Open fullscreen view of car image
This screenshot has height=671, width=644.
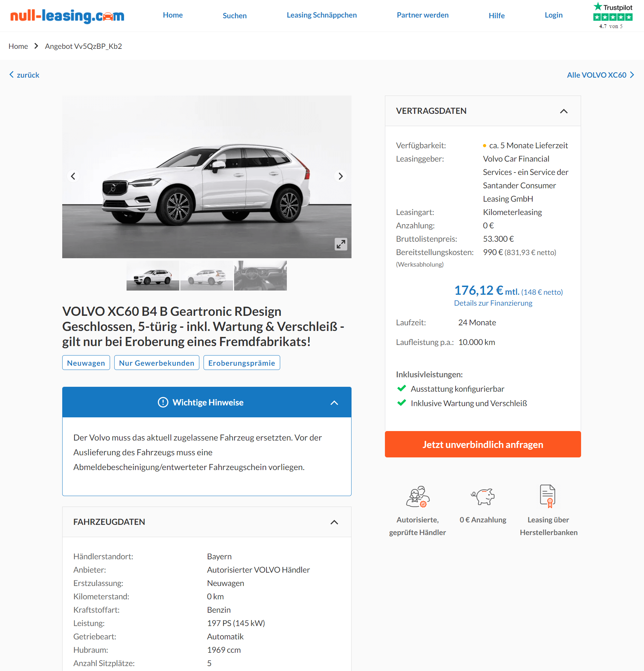341,244
